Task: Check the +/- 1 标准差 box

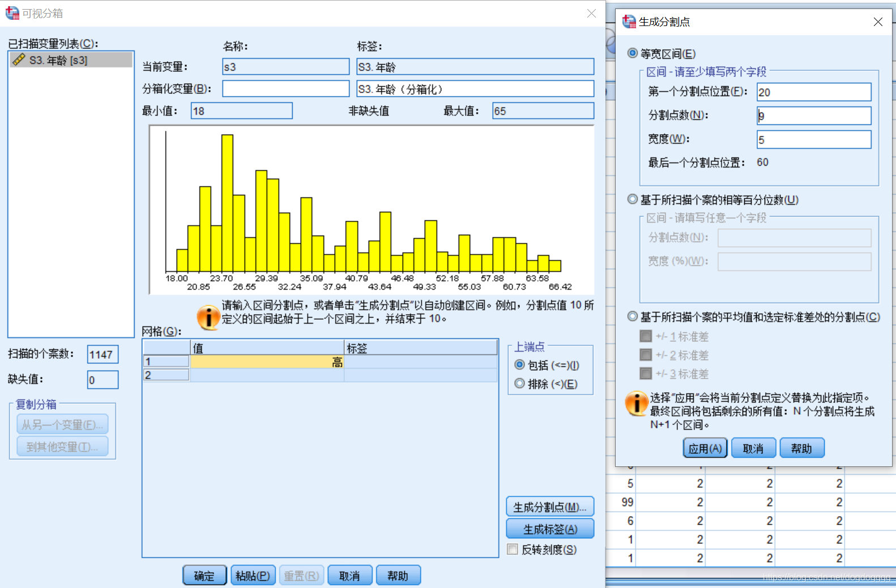Action: tap(646, 336)
